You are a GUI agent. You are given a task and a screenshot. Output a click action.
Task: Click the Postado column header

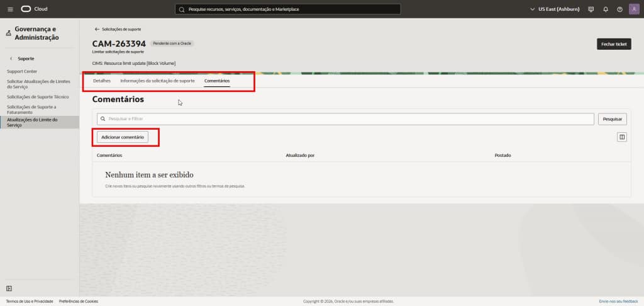[x=502, y=156]
